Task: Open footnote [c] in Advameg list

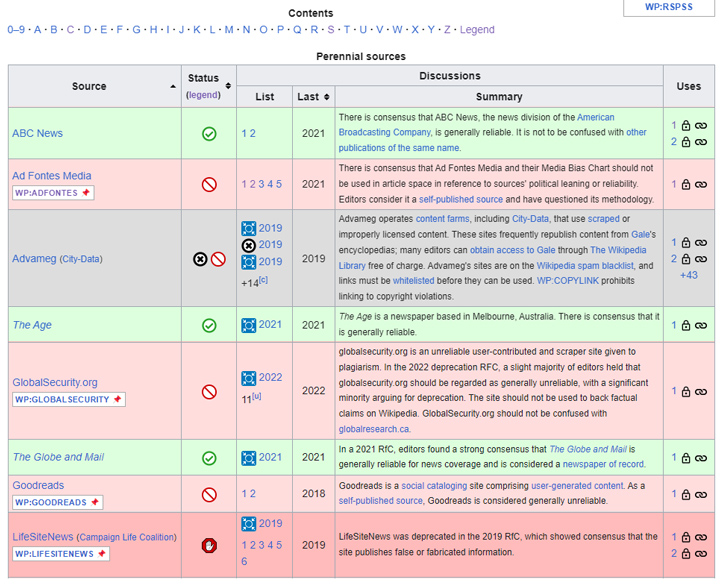Action: pyautogui.click(x=263, y=280)
